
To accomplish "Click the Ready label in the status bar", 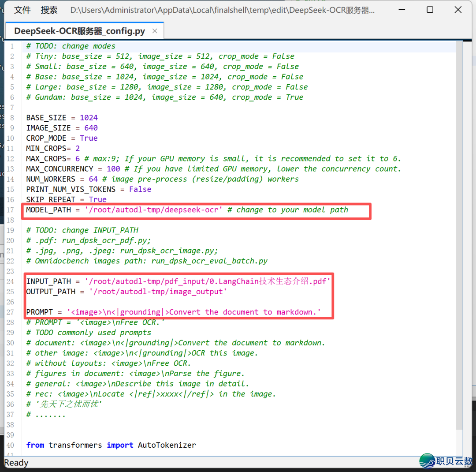I will (16, 462).
